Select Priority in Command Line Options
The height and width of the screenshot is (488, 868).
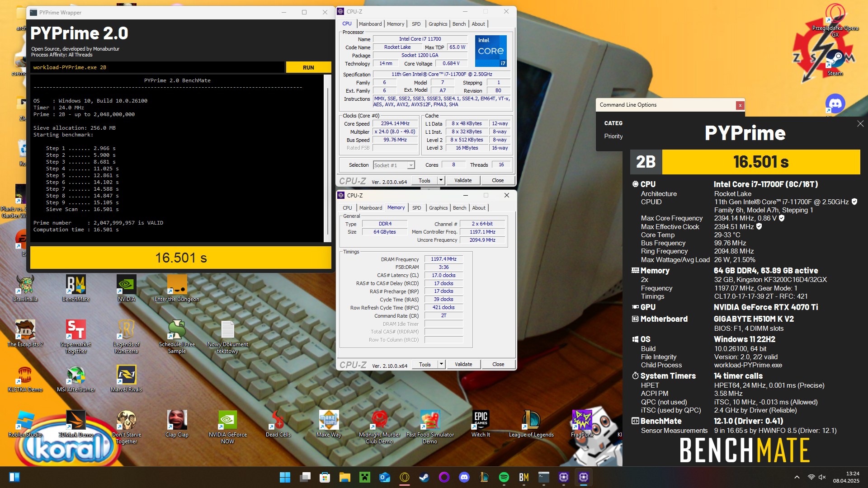[613, 136]
